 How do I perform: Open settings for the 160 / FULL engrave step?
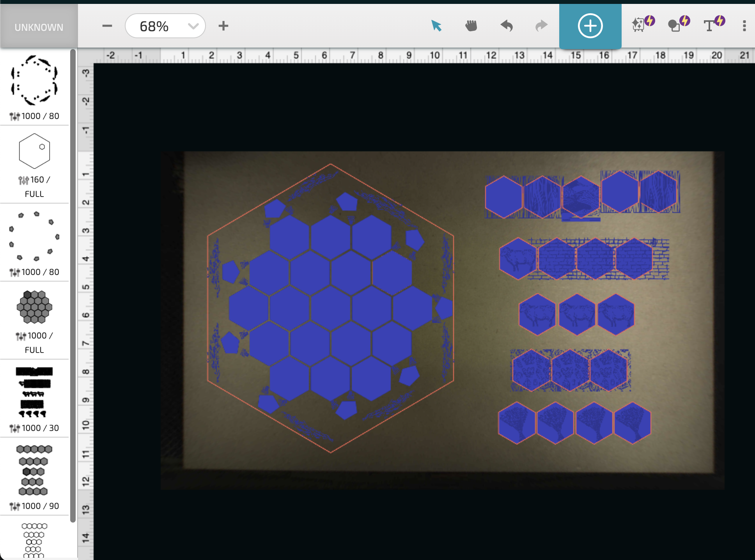[23, 180]
